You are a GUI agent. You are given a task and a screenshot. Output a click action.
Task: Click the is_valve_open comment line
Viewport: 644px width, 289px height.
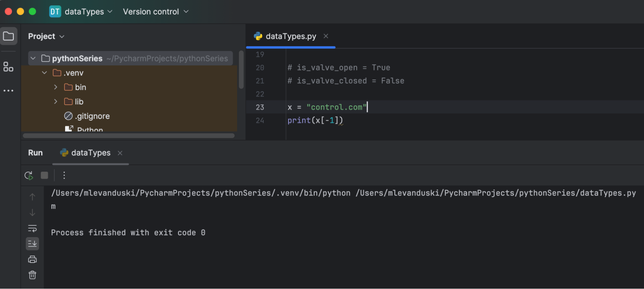pos(339,68)
